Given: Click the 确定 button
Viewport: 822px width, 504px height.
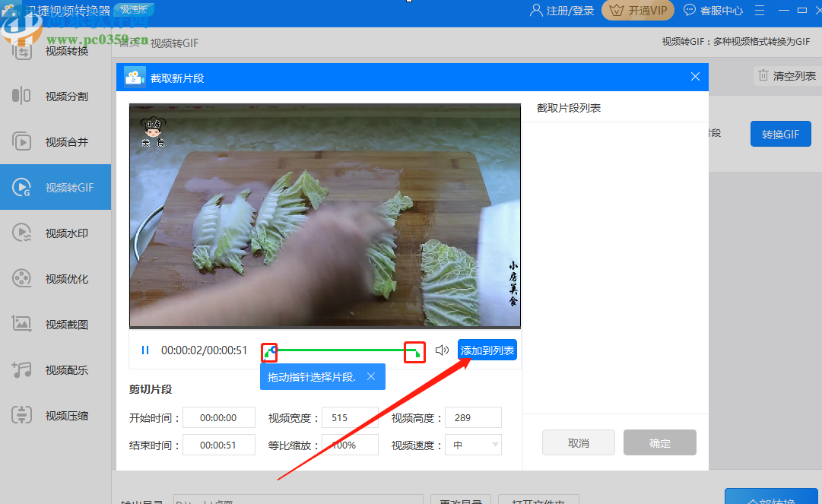Looking at the screenshot, I should tap(659, 442).
